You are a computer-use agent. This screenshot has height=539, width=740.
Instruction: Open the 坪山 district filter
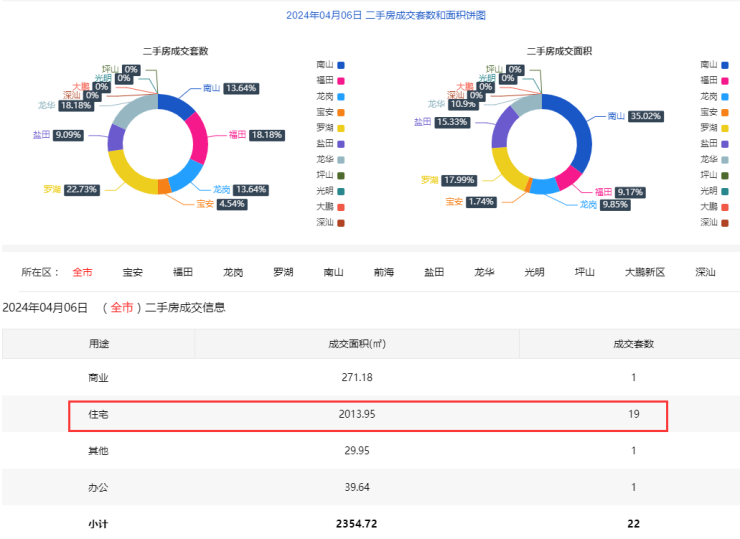pos(584,272)
